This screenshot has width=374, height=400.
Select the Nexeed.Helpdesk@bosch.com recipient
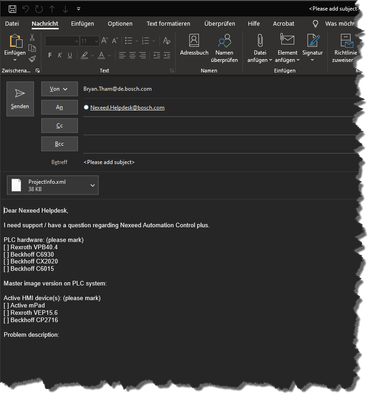click(x=127, y=108)
